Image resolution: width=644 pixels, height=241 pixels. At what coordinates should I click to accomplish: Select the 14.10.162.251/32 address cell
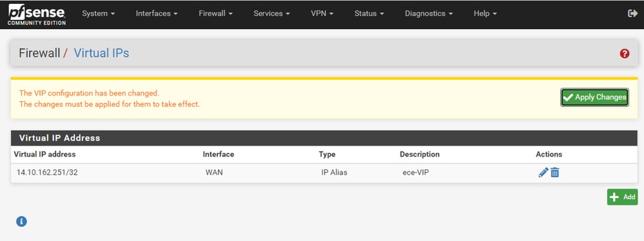47,173
